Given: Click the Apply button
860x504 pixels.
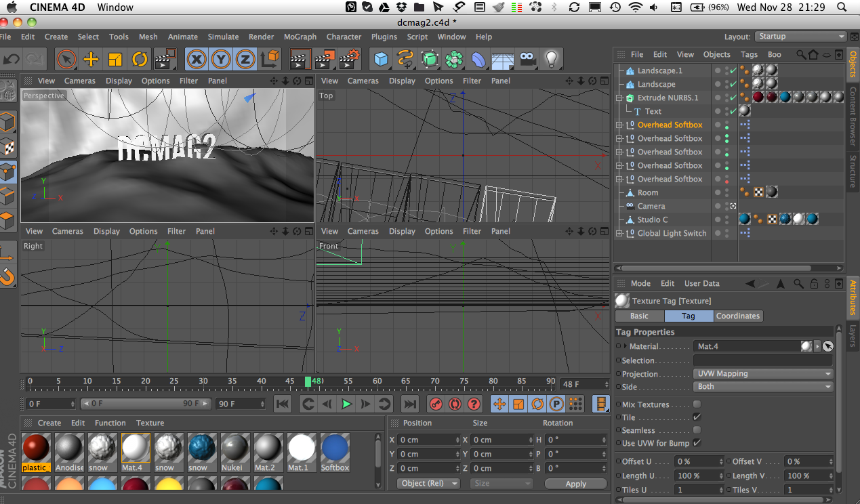Looking at the screenshot, I should pos(575,484).
